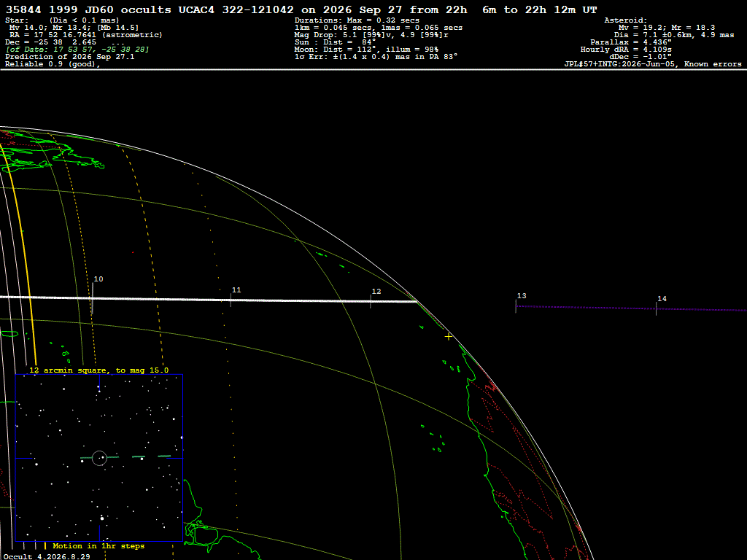Click the Occult 4.2026.8.29 version text
747x560 pixels.
[47, 556]
